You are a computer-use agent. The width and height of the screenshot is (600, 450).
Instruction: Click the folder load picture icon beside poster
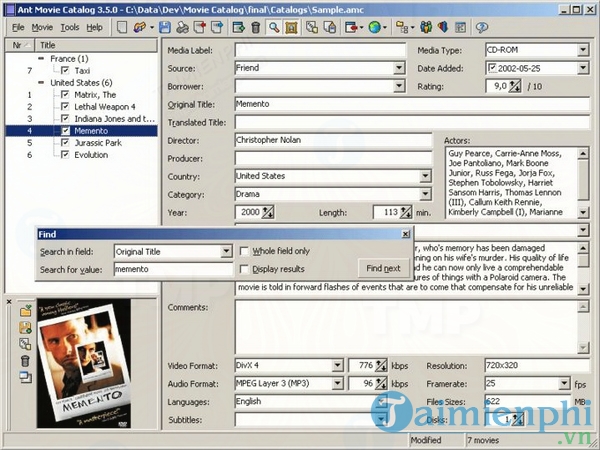pyautogui.click(x=25, y=311)
